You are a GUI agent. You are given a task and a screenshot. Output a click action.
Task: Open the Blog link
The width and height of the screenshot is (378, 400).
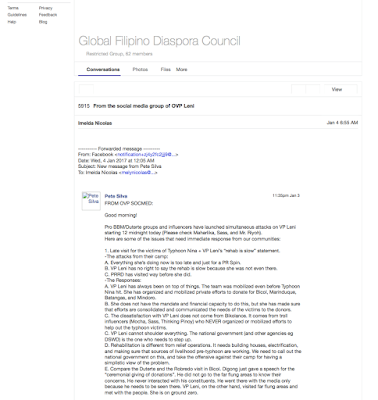43,22
